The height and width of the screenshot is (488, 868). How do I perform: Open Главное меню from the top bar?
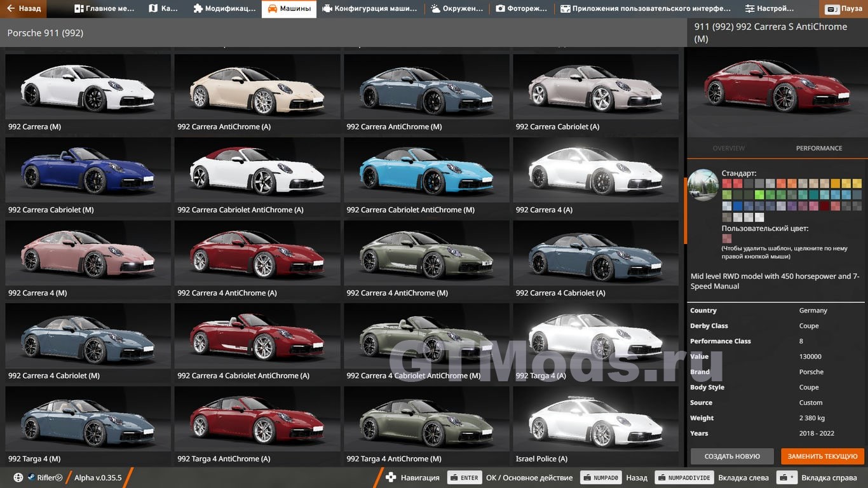point(104,9)
